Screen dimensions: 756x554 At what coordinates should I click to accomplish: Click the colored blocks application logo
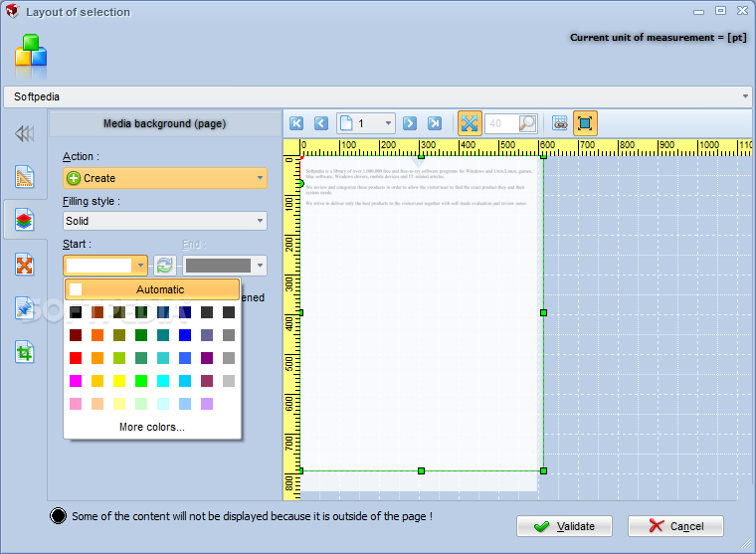click(31, 53)
